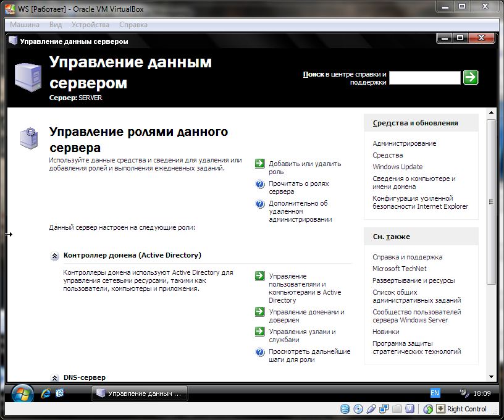Click VirtualBox mouse integration status icon
The height and width of the screenshot is (420, 504).
[428, 409]
